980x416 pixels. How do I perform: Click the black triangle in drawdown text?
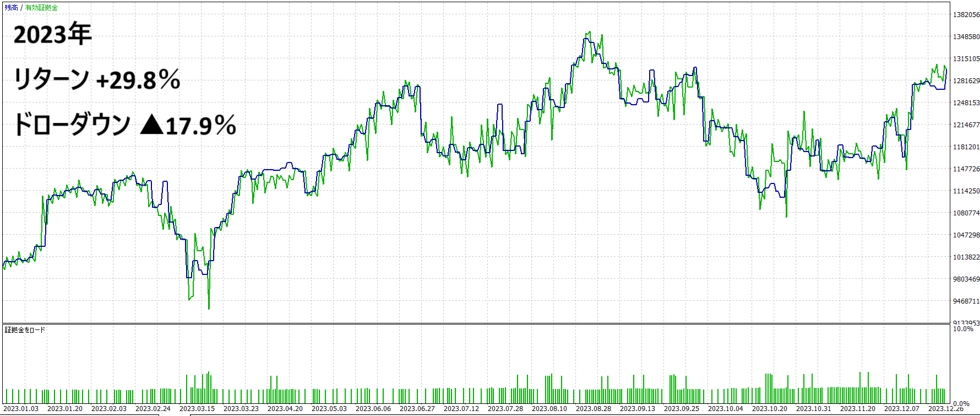coord(152,125)
